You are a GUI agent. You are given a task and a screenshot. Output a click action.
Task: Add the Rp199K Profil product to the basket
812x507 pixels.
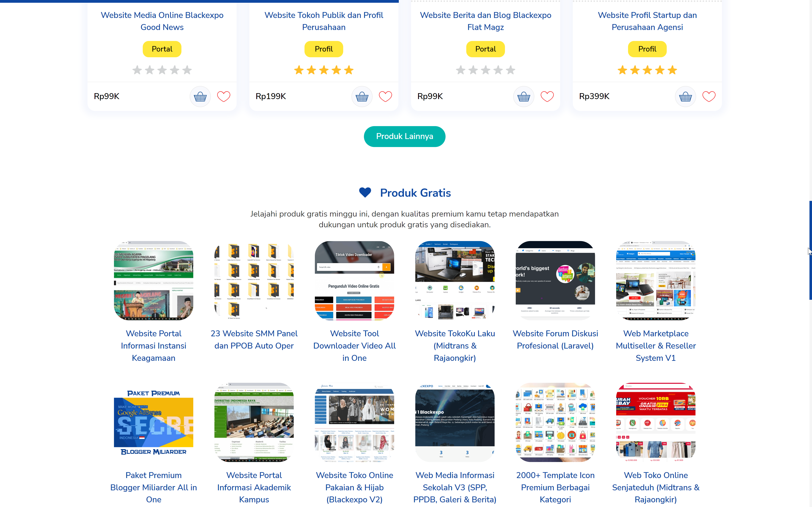362,97
